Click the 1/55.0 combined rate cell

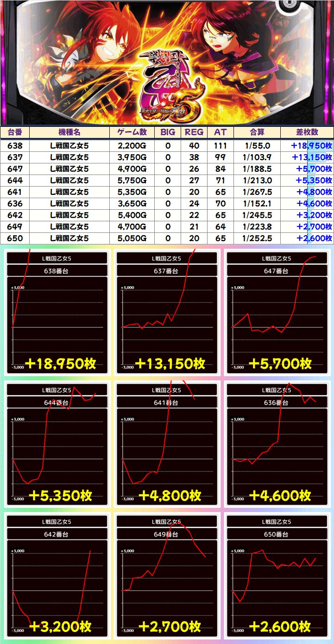[x=257, y=145]
